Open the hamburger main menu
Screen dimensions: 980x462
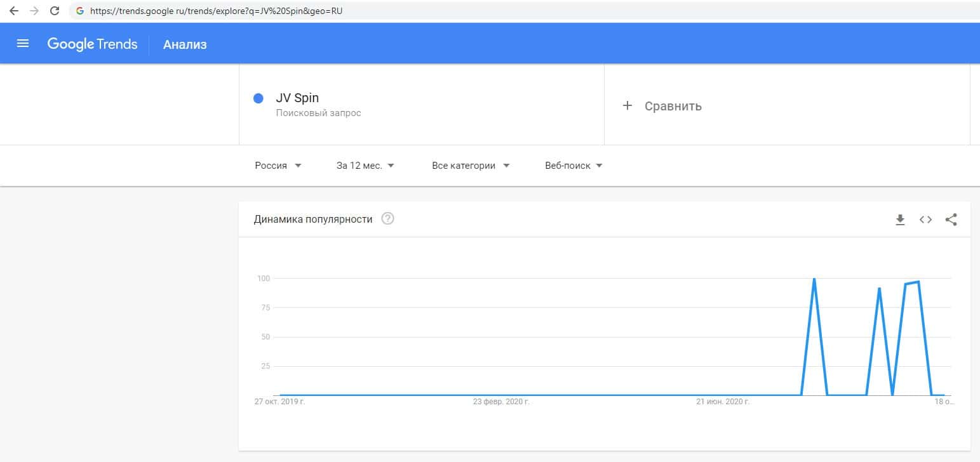[x=23, y=44]
